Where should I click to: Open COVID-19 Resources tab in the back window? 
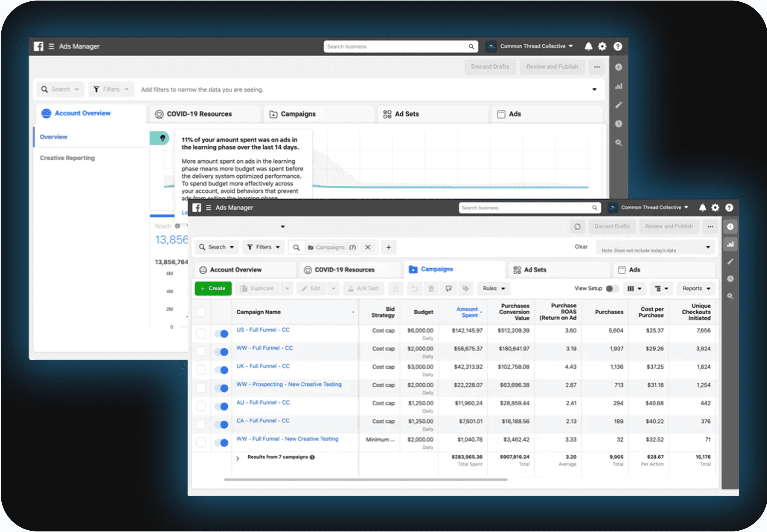click(x=205, y=114)
